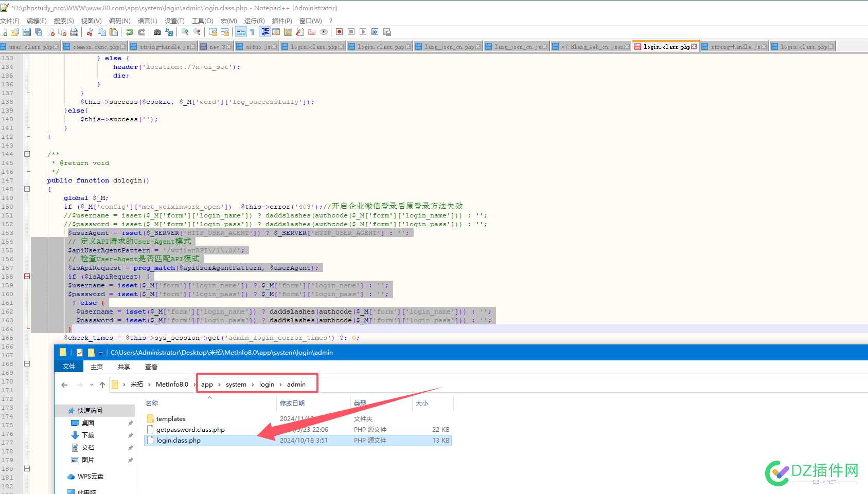Image resolution: width=868 pixels, height=494 pixels.
Task: Expand breadcrumb chevron after 米拓
Action: pyautogui.click(x=149, y=385)
